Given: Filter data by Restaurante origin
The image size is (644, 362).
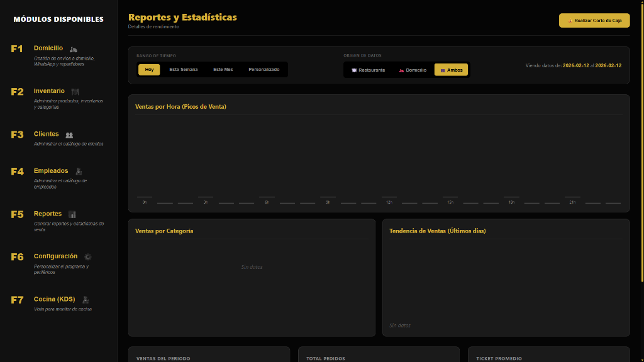Looking at the screenshot, I should pos(368,70).
